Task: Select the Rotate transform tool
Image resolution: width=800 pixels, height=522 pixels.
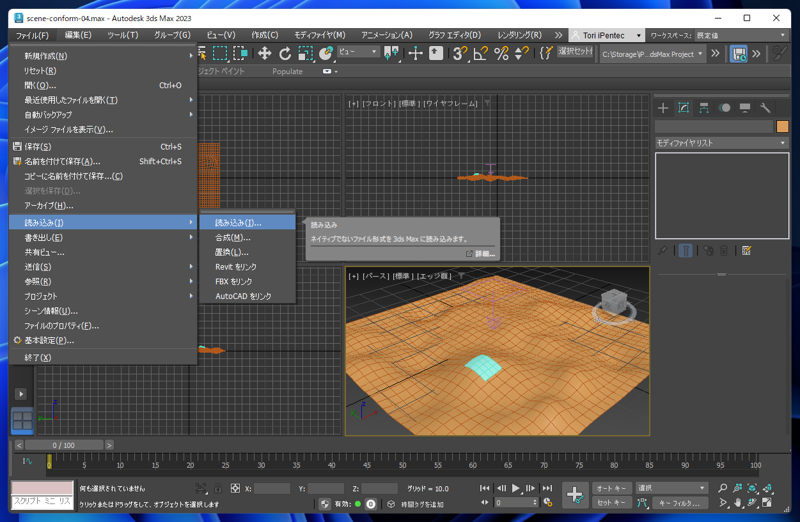Action: pos(285,53)
